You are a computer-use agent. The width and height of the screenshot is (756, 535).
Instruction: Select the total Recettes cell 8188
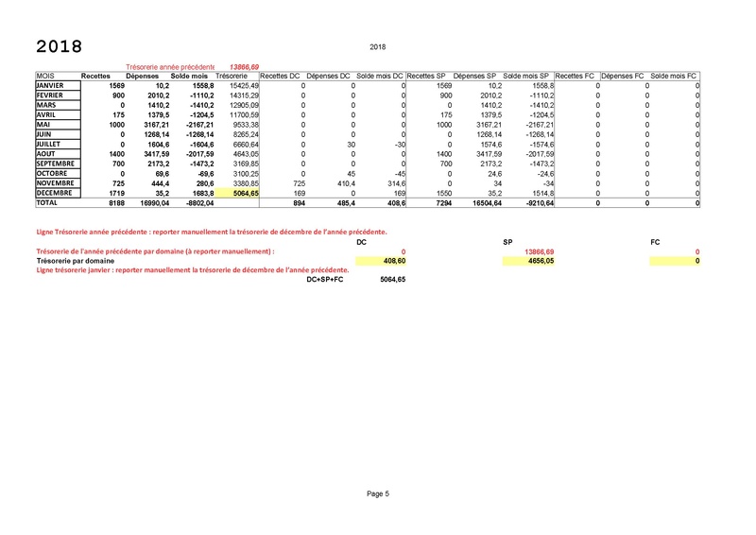pos(102,202)
